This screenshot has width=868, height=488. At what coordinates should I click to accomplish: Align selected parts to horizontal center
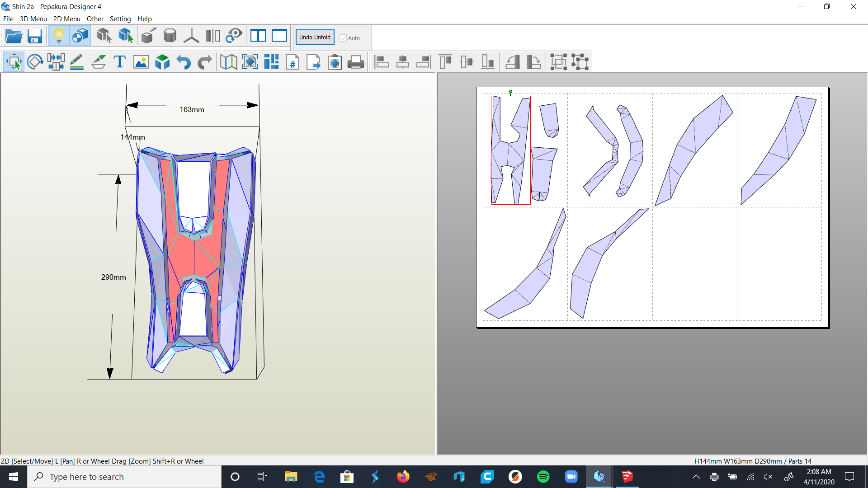click(403, 62)
